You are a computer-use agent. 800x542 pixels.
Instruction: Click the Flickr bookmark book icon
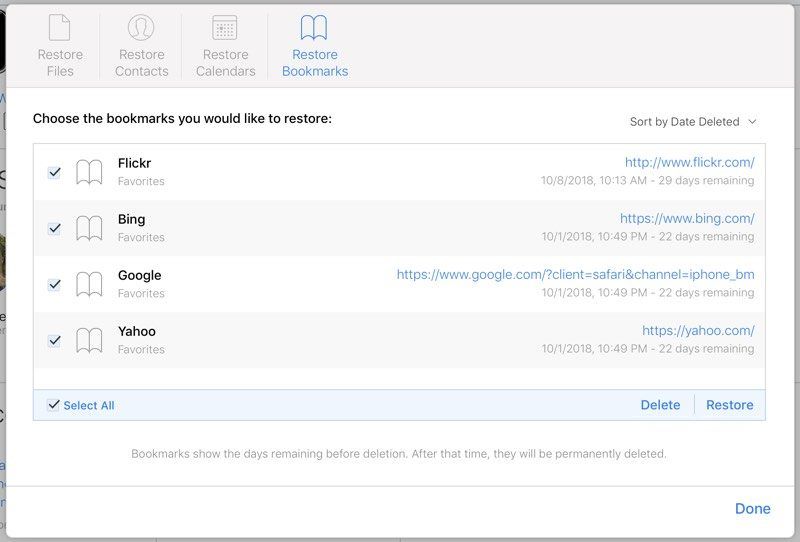[89, 172]
